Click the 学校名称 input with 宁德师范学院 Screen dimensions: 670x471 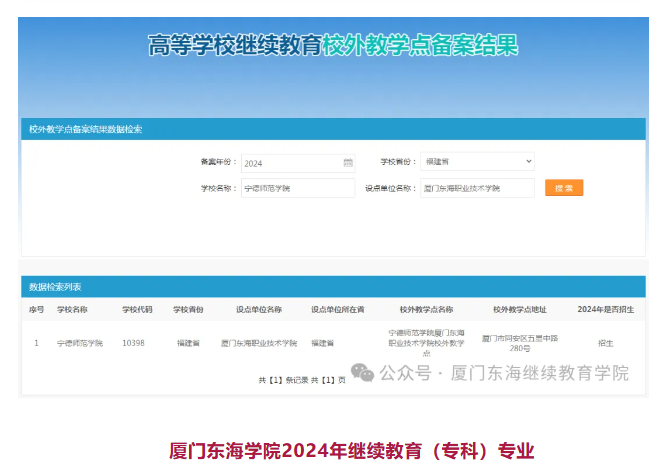[x=297, y=188]
